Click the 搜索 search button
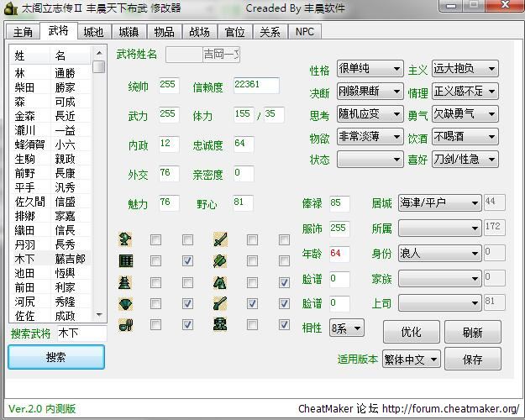Screen dimensions: 525x420 [x=56, y=357]
